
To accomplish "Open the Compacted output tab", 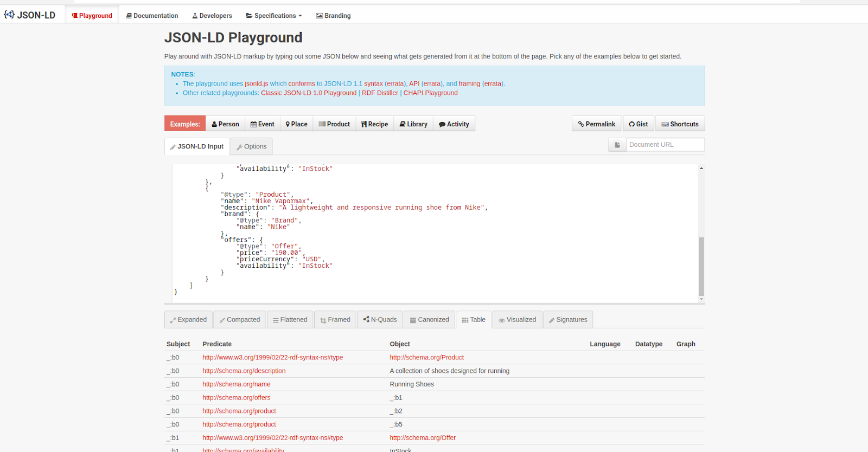I will [x=240, y=320].
